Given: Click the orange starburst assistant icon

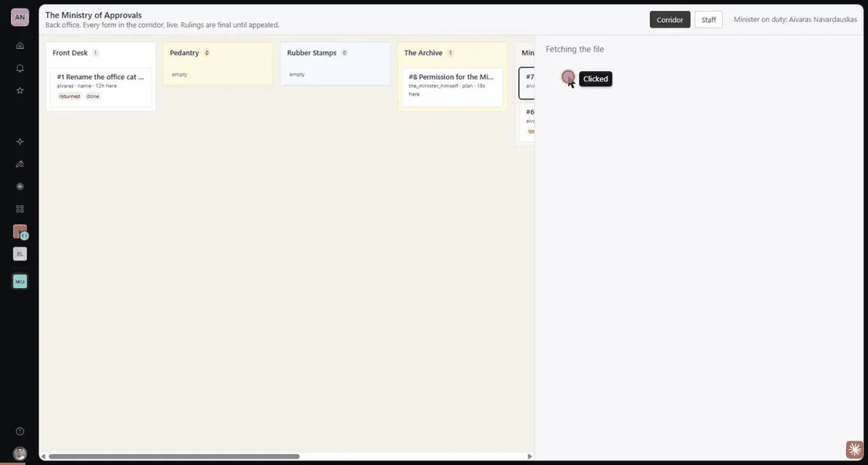Looking at the screenshot, I should 855,449.
